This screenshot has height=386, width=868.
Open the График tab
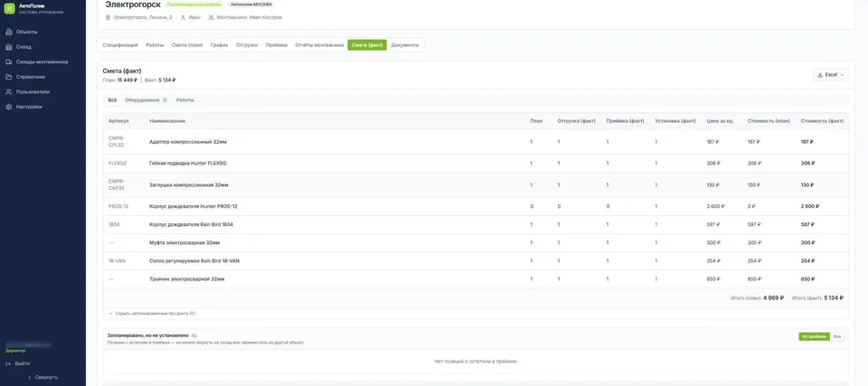tap(219, 45)
